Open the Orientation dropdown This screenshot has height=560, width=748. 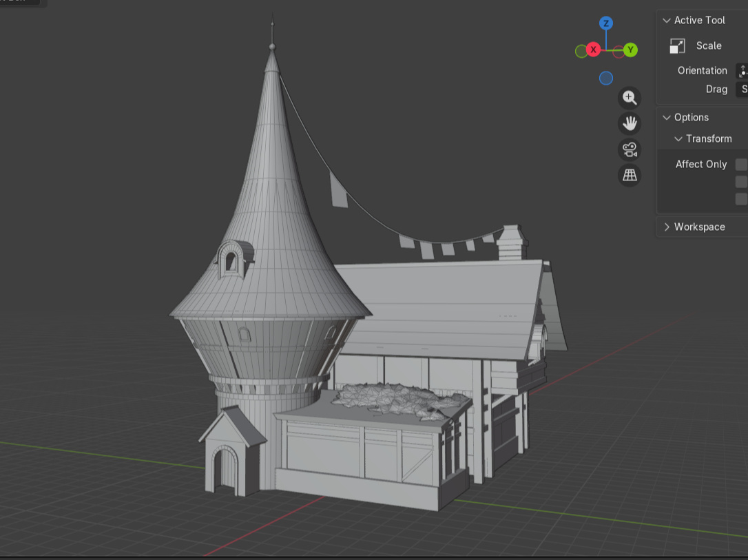click(742, 71)
